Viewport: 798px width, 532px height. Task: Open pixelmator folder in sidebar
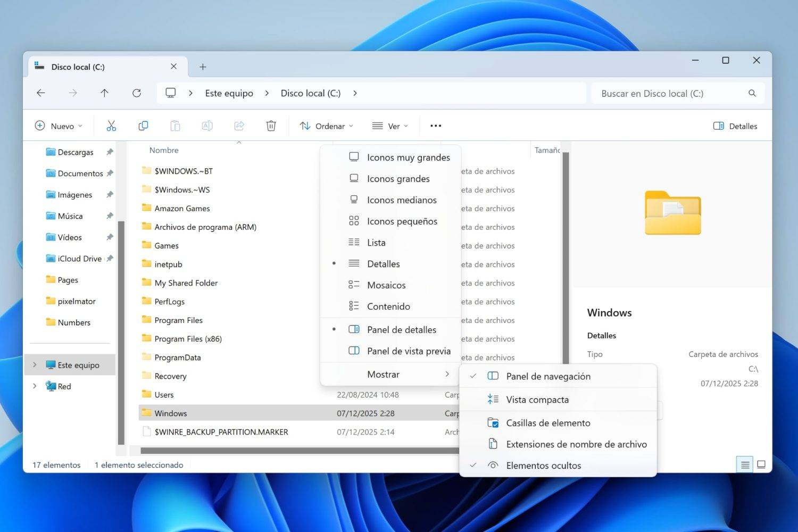pyautogui.click(x=71, y=301)
